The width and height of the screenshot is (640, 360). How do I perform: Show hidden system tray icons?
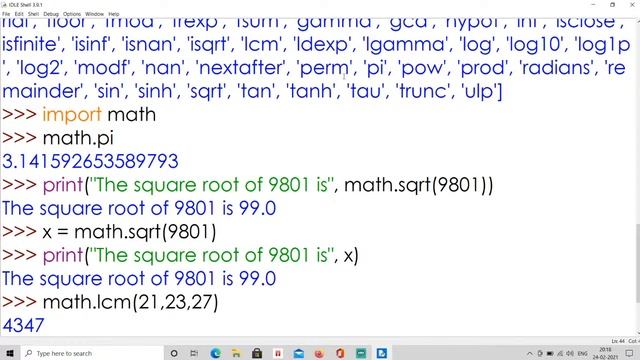[x=530, y=353]
